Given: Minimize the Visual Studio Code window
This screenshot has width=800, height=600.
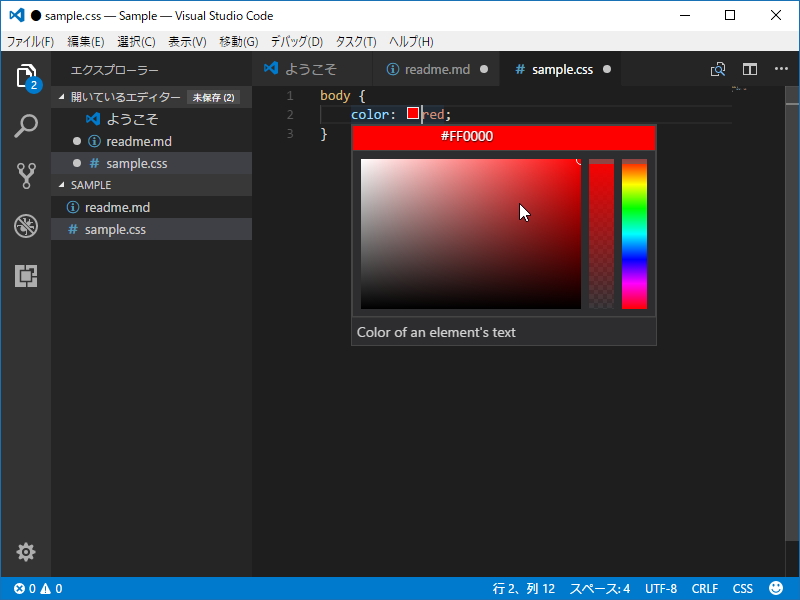Looking at the screenshot, I should click(685, 15).
